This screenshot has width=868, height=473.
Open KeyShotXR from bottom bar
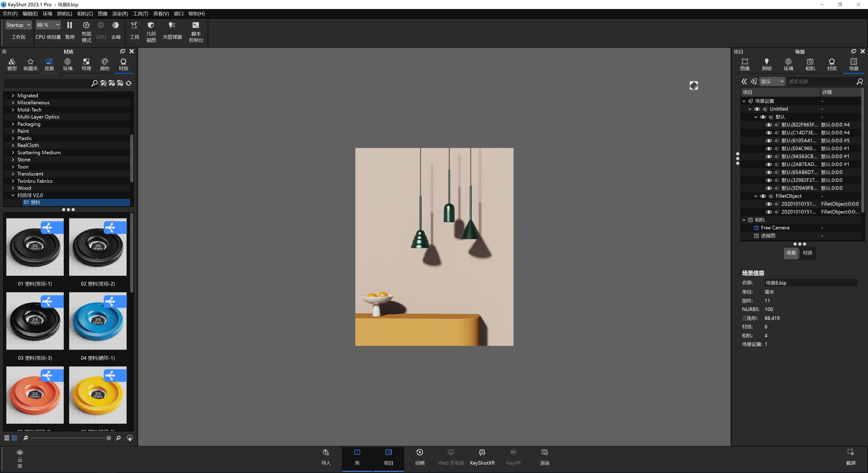pyautogui.click(x=482, y=456)
